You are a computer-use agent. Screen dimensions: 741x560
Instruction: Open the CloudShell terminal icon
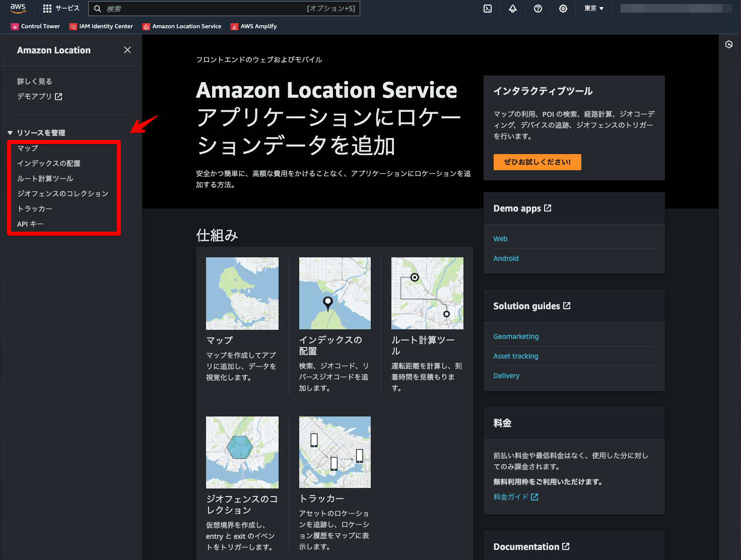coord(488,9)
